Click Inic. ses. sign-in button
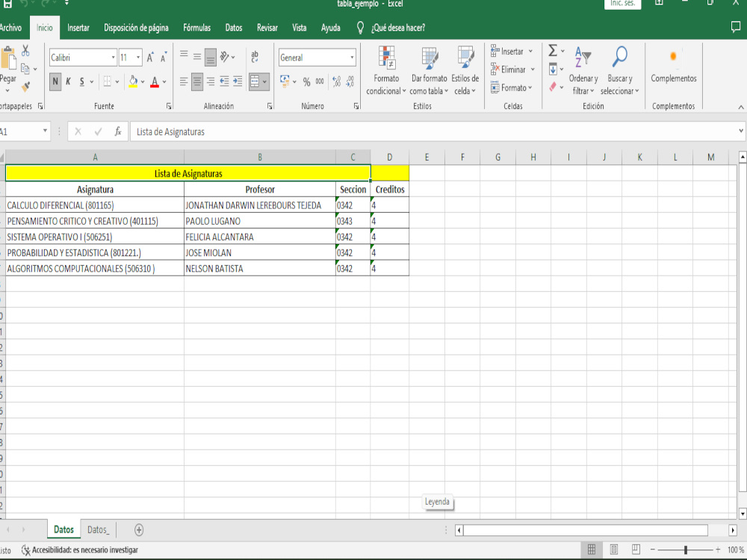 point(623,4)
